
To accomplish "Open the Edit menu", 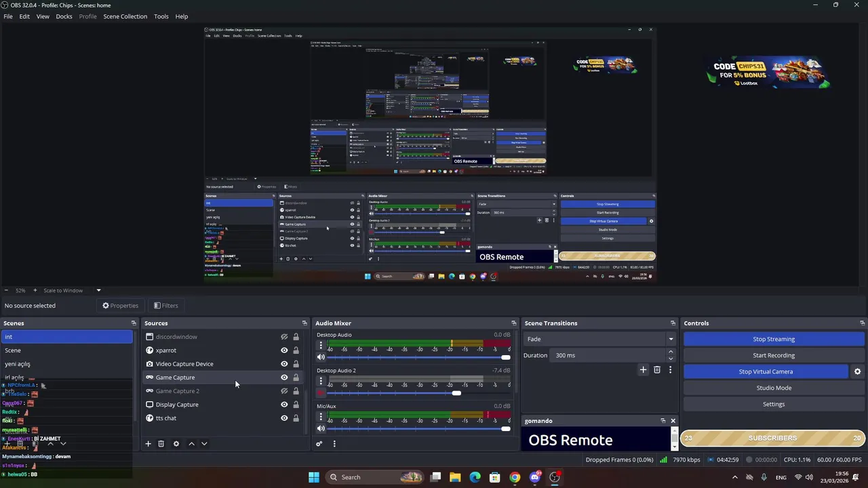I will point(24,16).
